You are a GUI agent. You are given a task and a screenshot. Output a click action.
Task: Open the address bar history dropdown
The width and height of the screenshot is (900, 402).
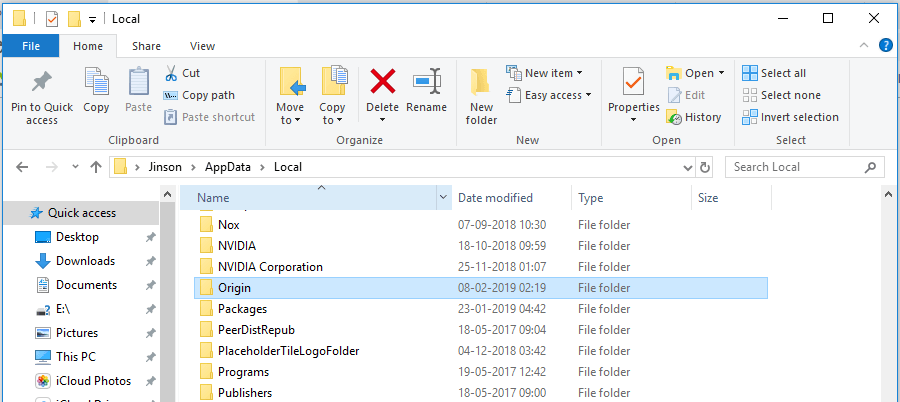point(687,167)
